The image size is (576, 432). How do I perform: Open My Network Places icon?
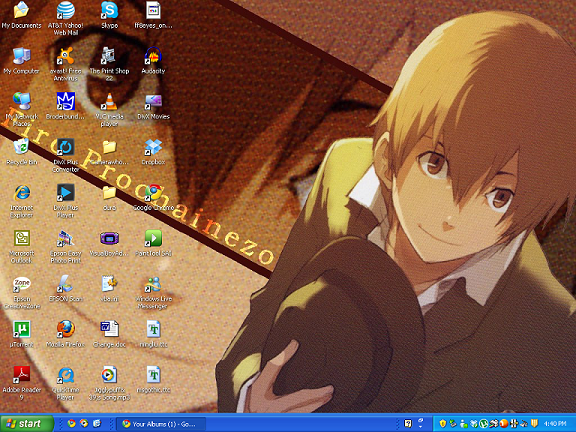[21, 101]
